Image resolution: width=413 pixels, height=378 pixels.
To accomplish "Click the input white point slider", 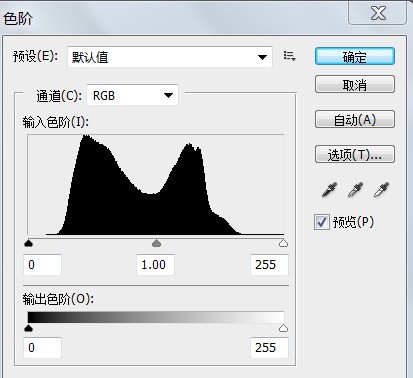I will [283, 243].
